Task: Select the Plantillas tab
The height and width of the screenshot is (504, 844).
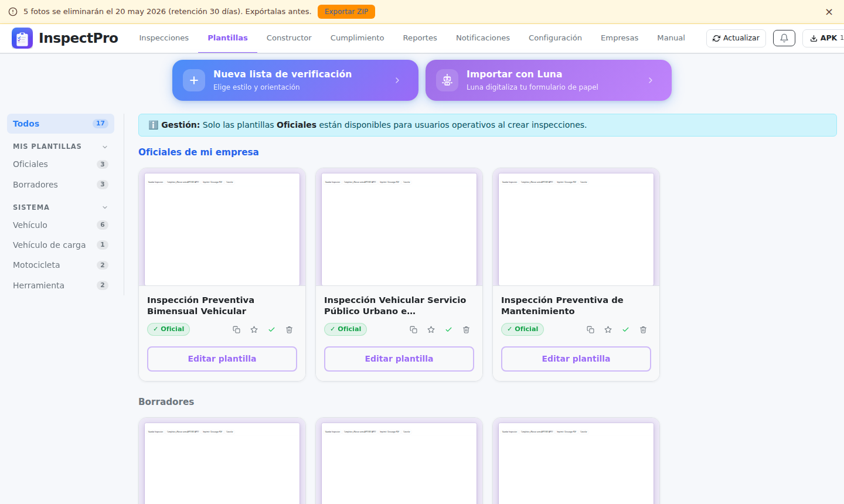Action: coord(227,38)
